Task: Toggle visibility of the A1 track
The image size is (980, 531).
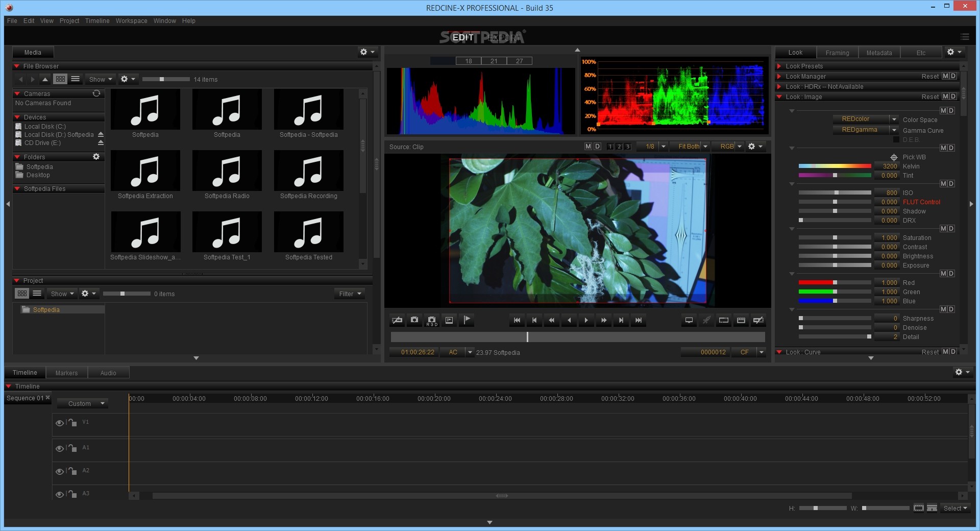Action: tap(59, 448)
